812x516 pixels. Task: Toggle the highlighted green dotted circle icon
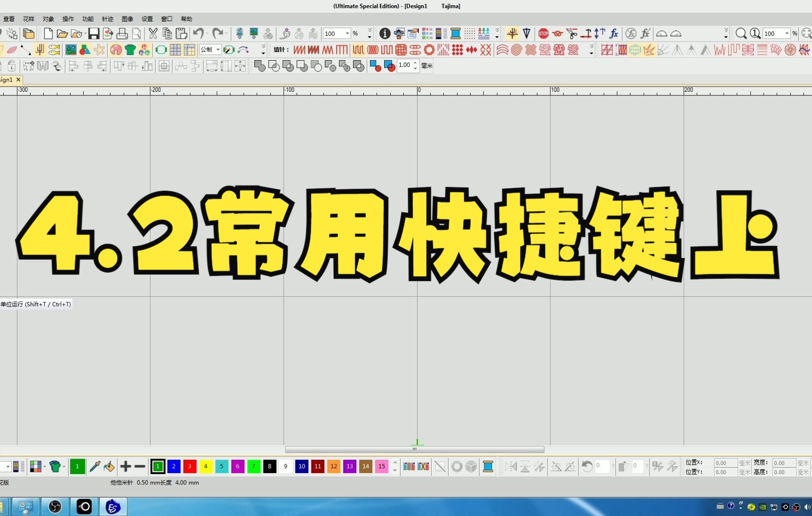point(635,49)
